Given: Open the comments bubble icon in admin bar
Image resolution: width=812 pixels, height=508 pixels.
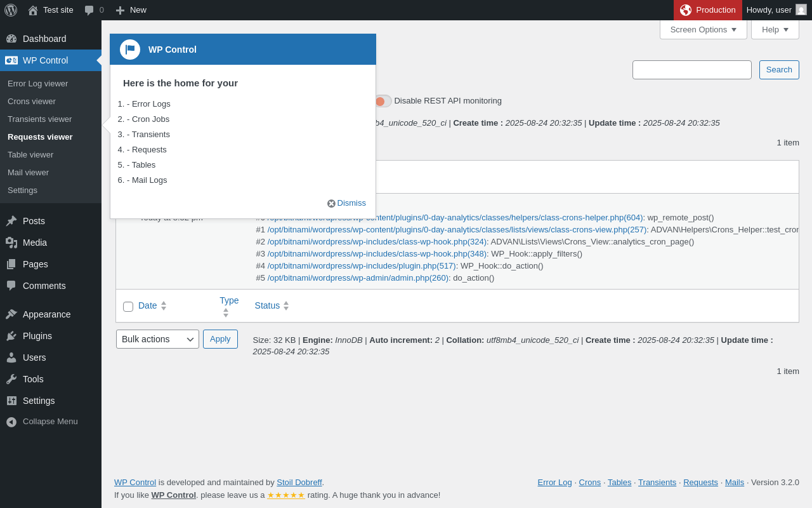Looking at the screenshot, I should click(89, 10).
